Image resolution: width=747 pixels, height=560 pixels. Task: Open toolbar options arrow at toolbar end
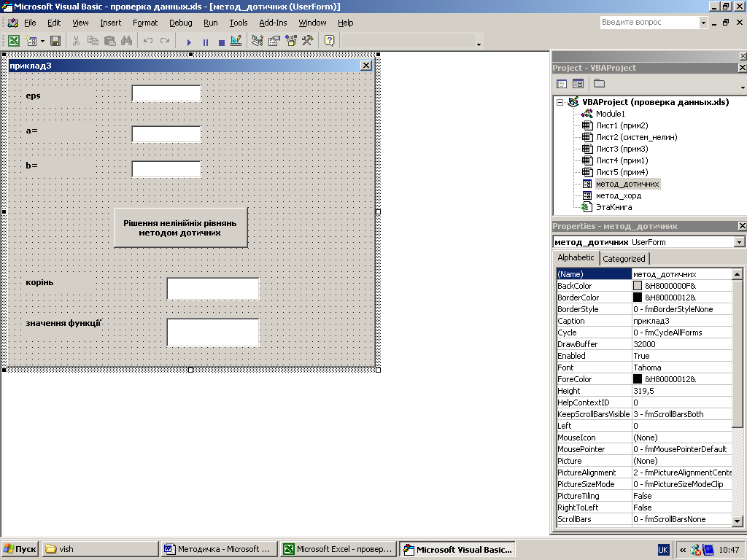[x=479, y=44]
